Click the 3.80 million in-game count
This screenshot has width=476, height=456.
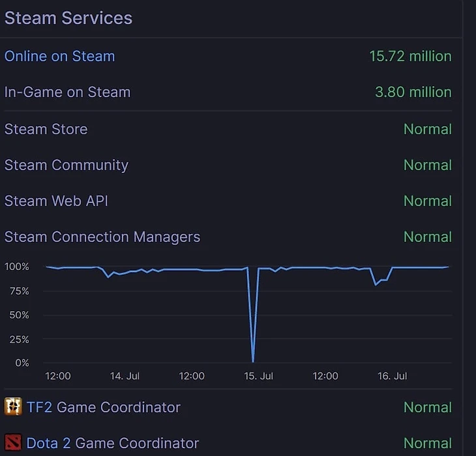[x=413, y=92]
